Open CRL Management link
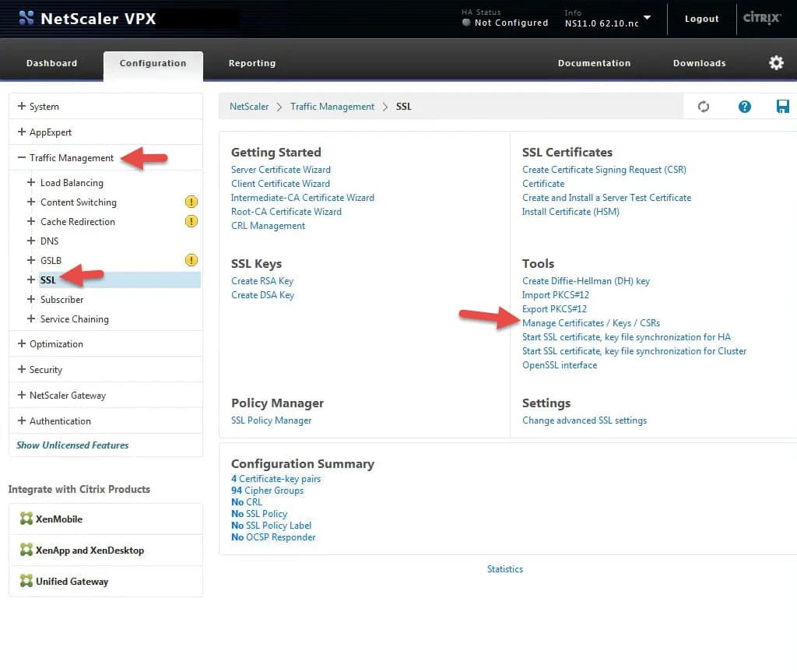This screenshot has height=672, width=797. [268, 225]
